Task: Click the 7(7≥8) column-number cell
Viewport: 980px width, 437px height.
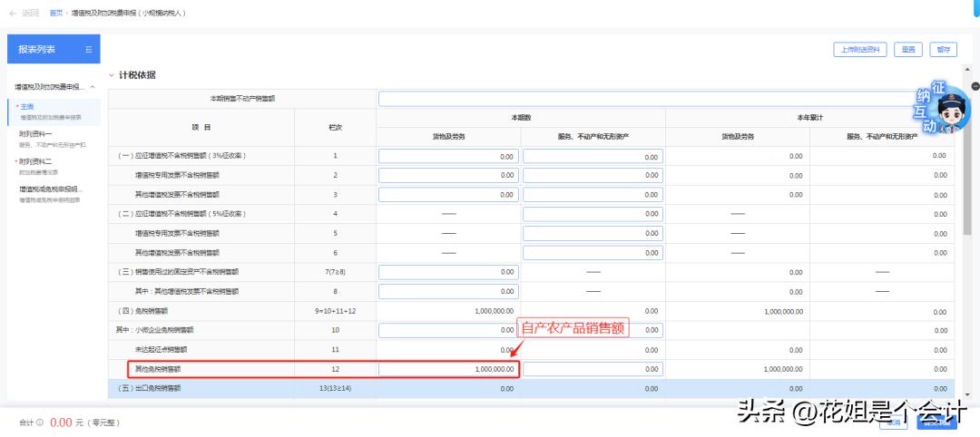Action: [336, 272]
